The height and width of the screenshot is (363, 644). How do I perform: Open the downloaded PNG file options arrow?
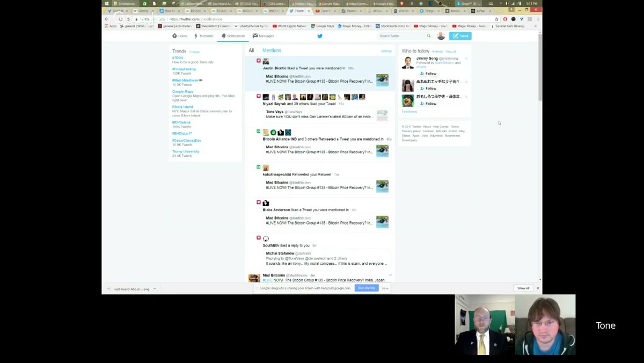point(155,289)
